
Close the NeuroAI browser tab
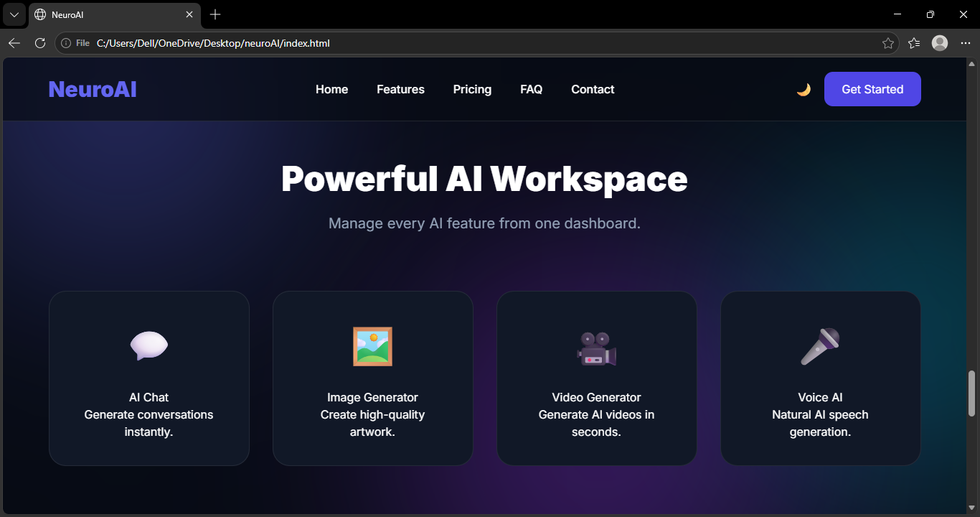(189, 14)
